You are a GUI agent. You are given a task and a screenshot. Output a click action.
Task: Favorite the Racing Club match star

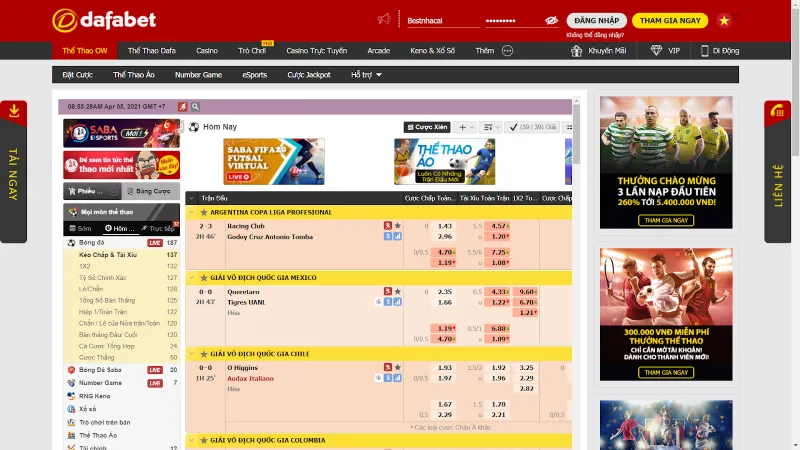tap(397, 226)
